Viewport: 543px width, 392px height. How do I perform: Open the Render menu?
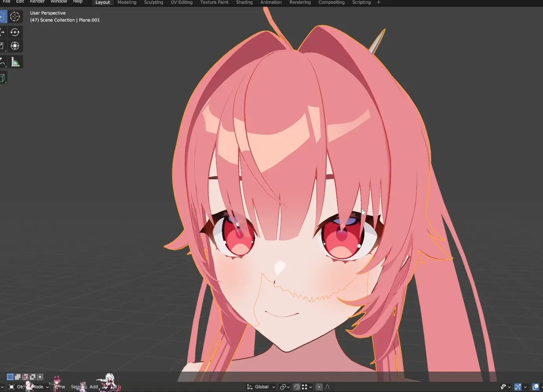click(37, 2)
